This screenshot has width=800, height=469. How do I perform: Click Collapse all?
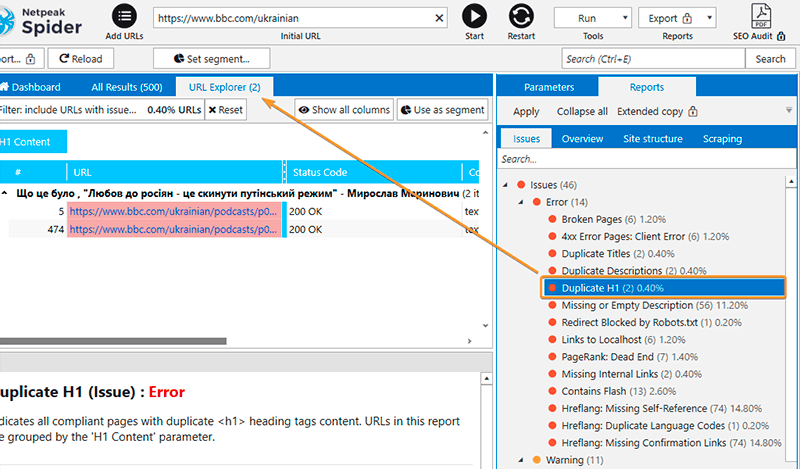click(x=582, y=111)
